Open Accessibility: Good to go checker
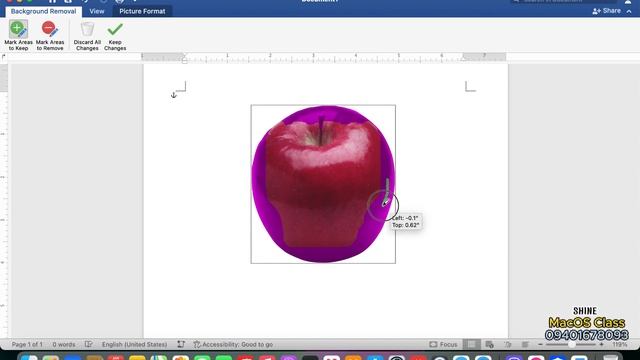 pos(233,344)
